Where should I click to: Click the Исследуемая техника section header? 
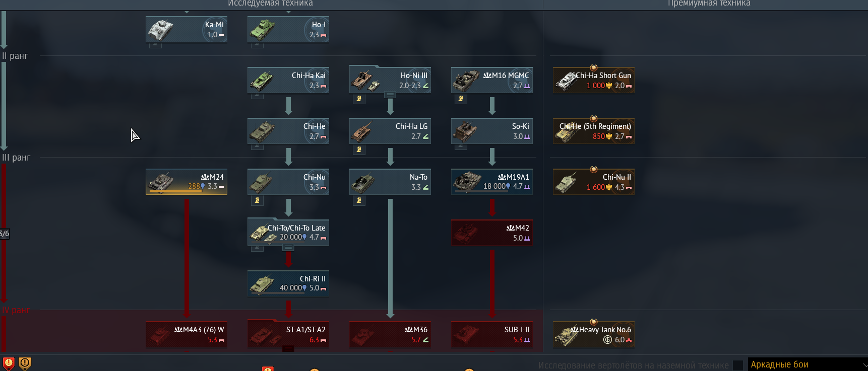(270, 4)
